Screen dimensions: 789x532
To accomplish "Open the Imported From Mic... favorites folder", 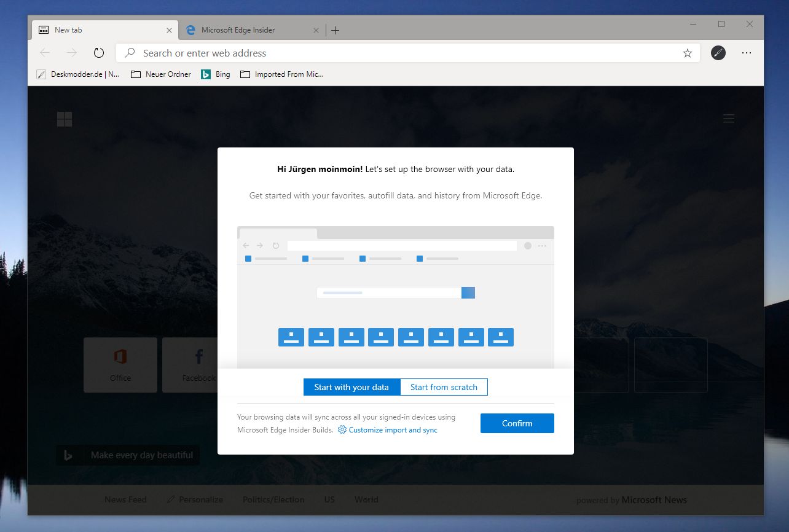I will pyautogui.click(x=282, y=74).
